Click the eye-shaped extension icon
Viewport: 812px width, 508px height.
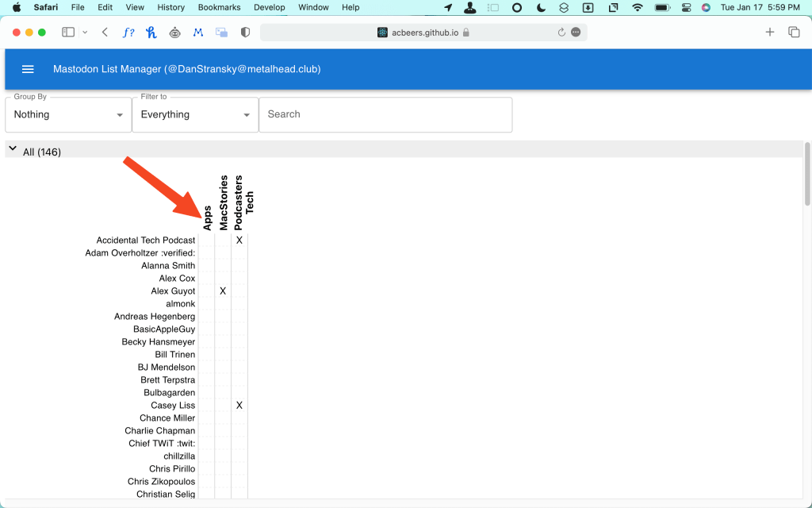click(175, 33)
